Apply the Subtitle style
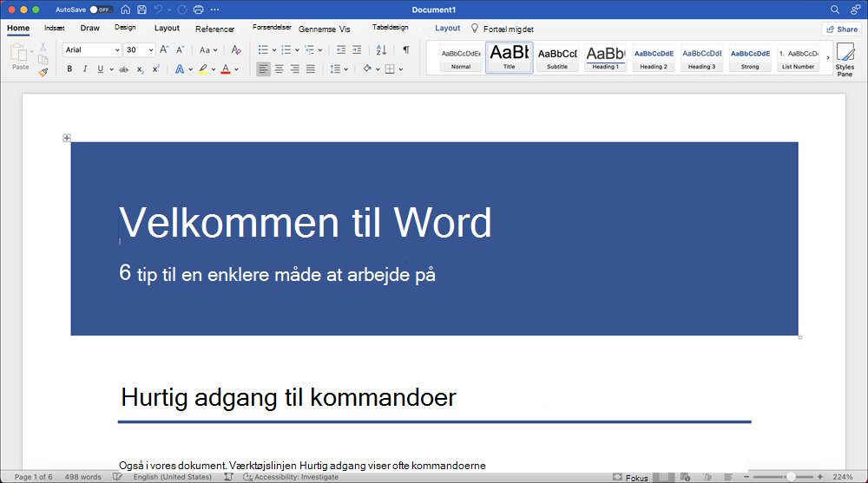This screenshot has width=868, height=483. [557, 58]
